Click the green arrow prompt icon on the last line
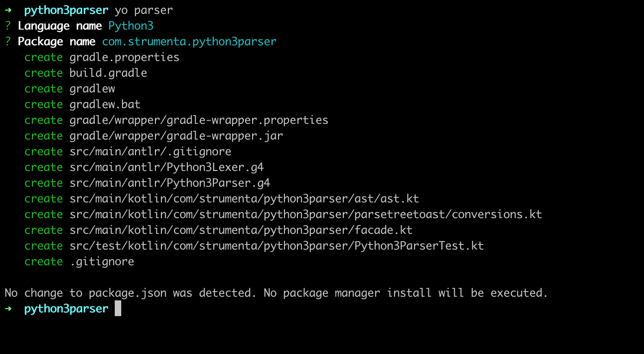This screenshot has height=354, width=644. pyautogui.click(x=8, y=309)
